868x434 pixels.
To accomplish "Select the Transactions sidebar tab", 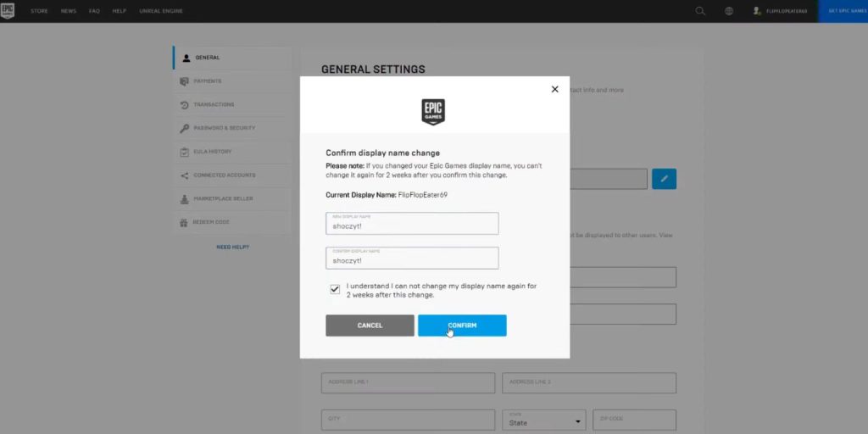I will [x=232, y=104].
